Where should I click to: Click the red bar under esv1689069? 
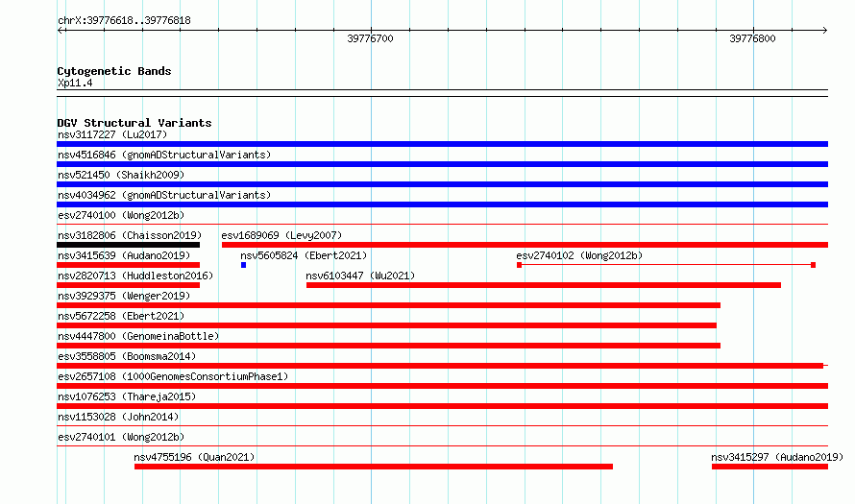pyautogui.click(x=525, y=245)
